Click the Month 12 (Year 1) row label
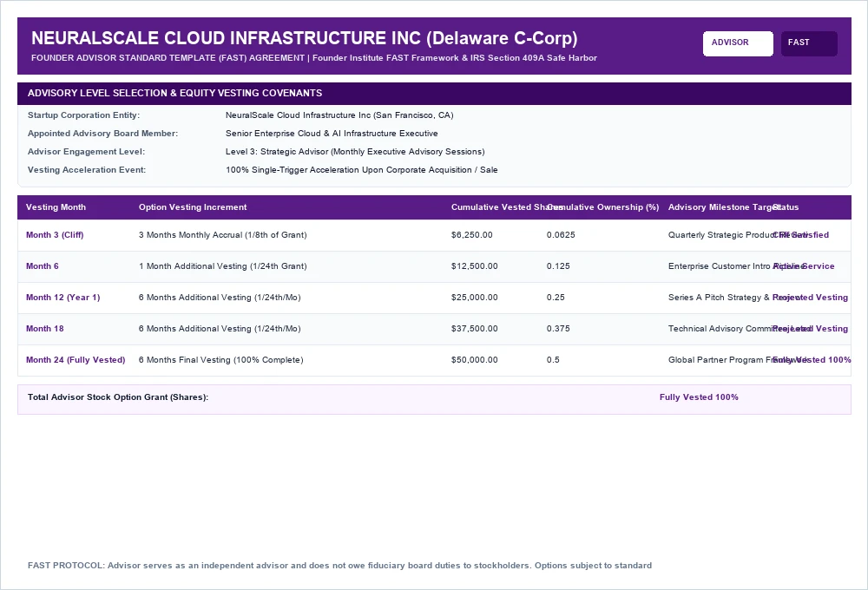 click(63, 298)
